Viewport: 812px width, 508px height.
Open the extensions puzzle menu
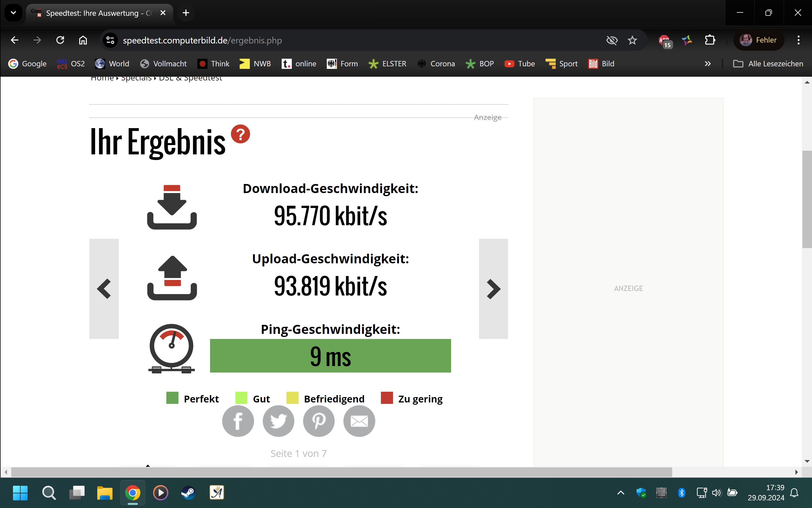coord(710,40)
